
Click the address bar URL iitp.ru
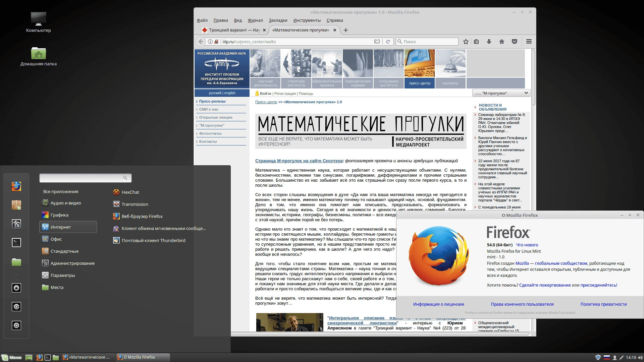point(249,42)
